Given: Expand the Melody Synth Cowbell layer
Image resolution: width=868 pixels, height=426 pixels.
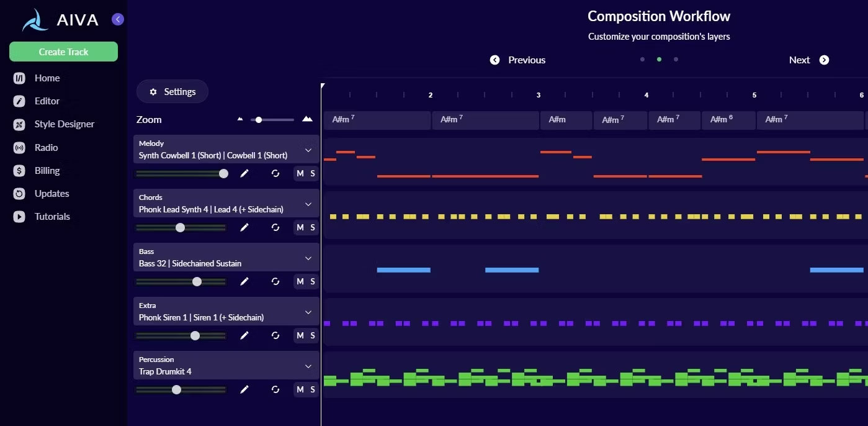Looking at the screenshot, I should 308,149.
